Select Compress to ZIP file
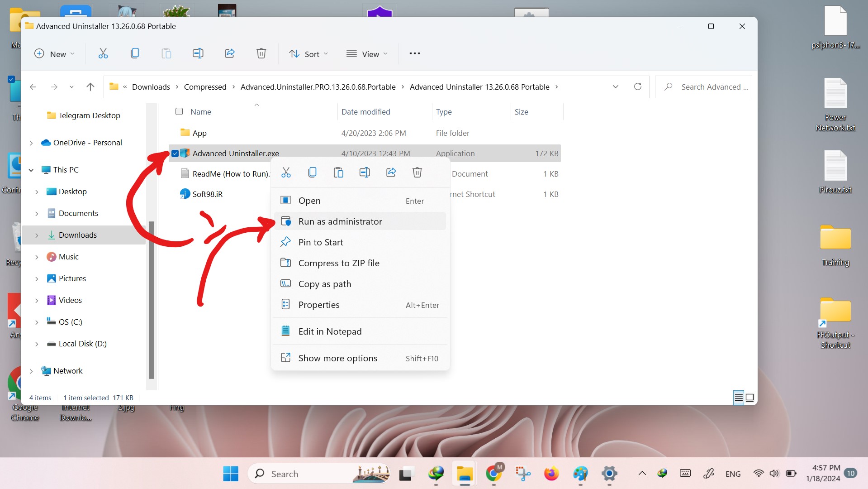The height and width of the screenshot is (489, 868). pyautogui.click(x=360, y=263)
